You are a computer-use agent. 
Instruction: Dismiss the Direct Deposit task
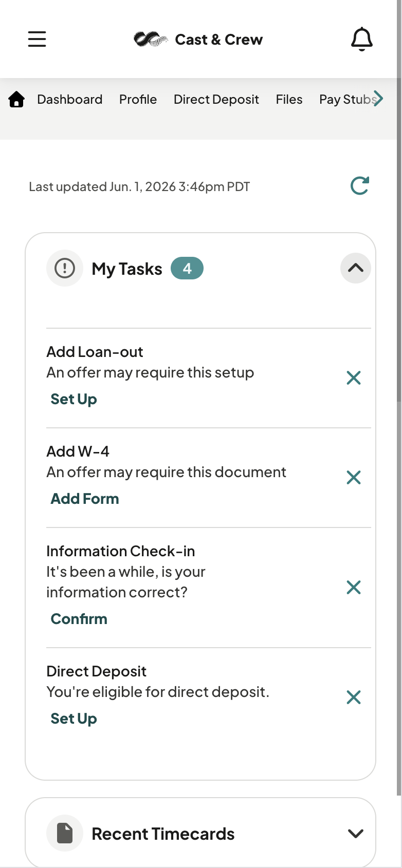pyautogui.click(x=354, y=697)
